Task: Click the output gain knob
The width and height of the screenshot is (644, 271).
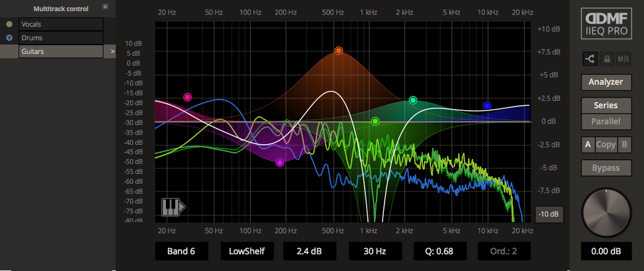Action: tap(606, 212)
